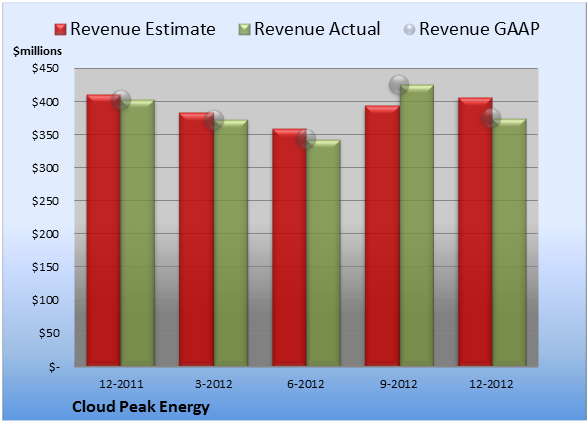Click the red Revenue Estimate legend swatch

pyautogui.click(x=60, y=30)
